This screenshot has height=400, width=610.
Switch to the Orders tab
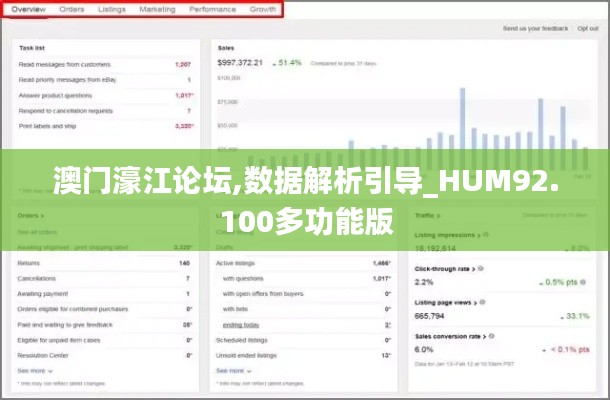[x=71, y=9]
